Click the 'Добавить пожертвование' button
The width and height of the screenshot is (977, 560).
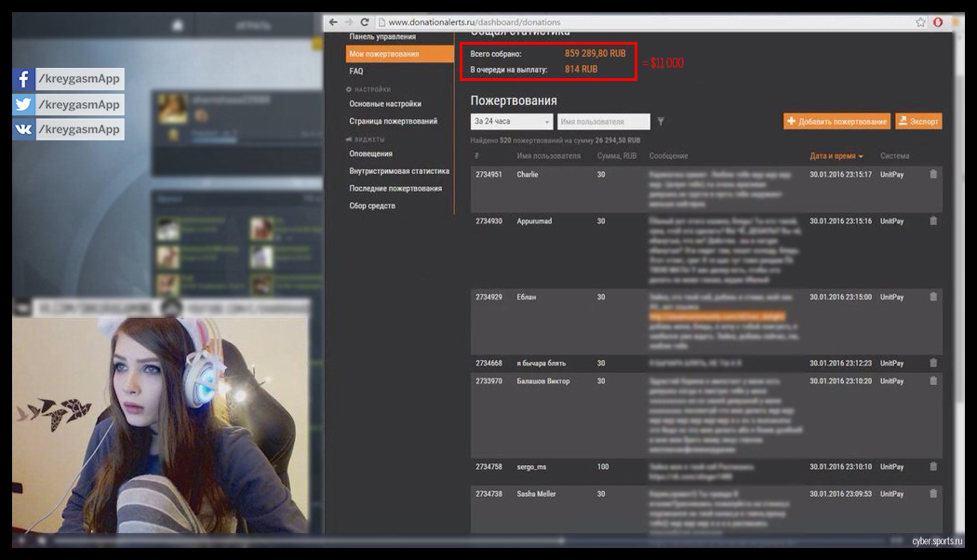click(x=836, y=122)
